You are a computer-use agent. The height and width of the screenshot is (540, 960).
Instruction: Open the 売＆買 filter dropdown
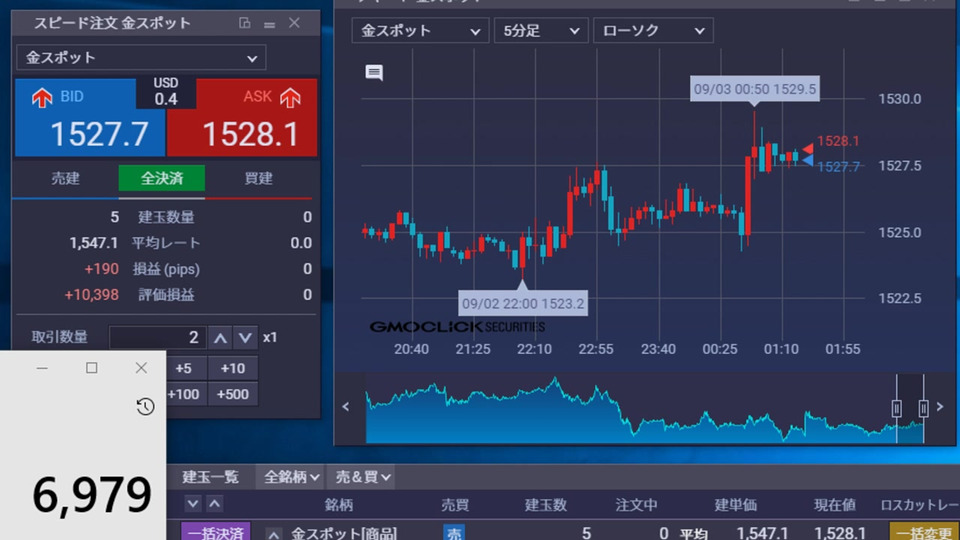pos(361,477)
